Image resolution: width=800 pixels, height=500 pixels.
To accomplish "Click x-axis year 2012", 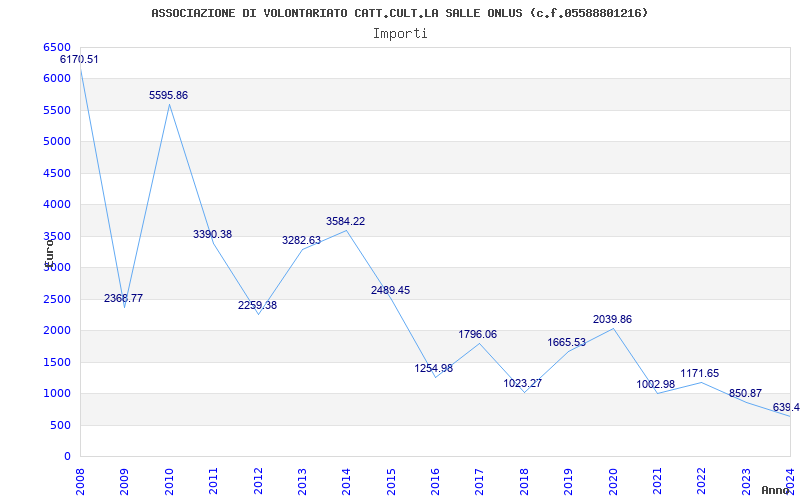I will click(x=258, y=481).
